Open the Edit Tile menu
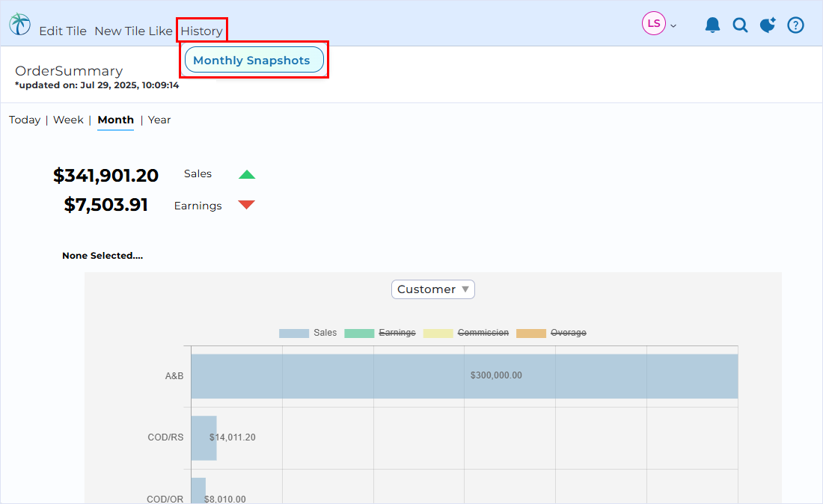 click(63, 31)
